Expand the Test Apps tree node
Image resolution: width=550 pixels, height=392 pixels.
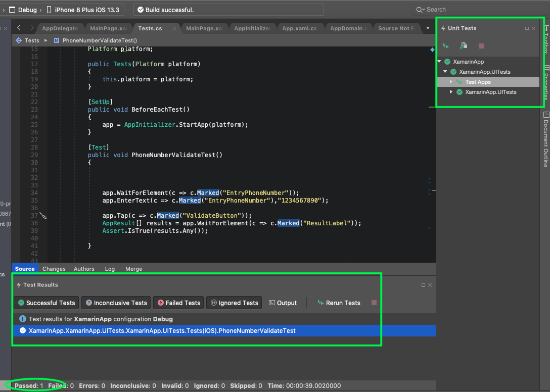(451, 82)
